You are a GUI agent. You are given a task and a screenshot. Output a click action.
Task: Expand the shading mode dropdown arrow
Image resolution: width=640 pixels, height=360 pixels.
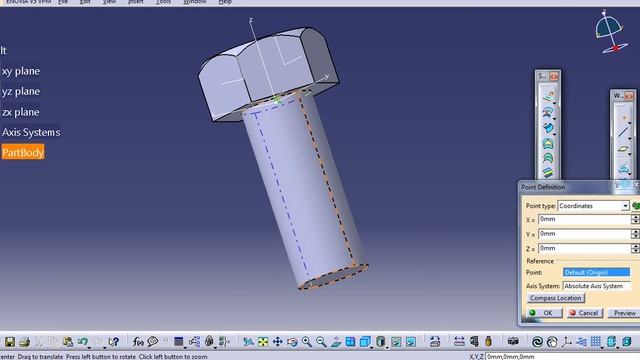[387, 347]
